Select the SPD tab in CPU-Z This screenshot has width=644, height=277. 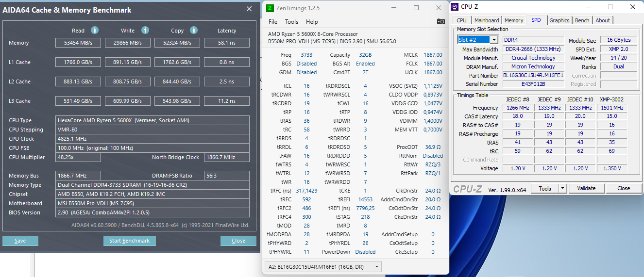536,20
